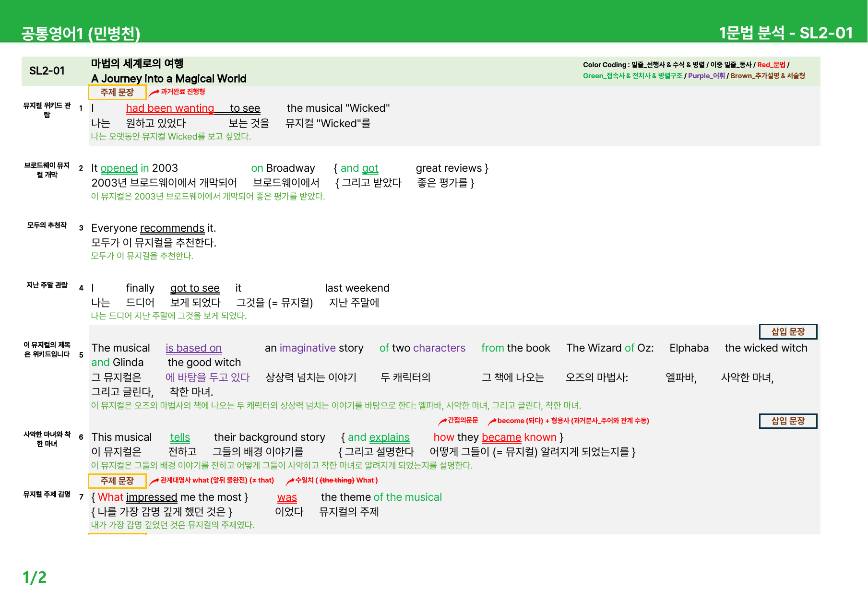The height and width of the screenshot is (613, 868).
Task: Click the phrase and explains
Action: tap(379, 437)
